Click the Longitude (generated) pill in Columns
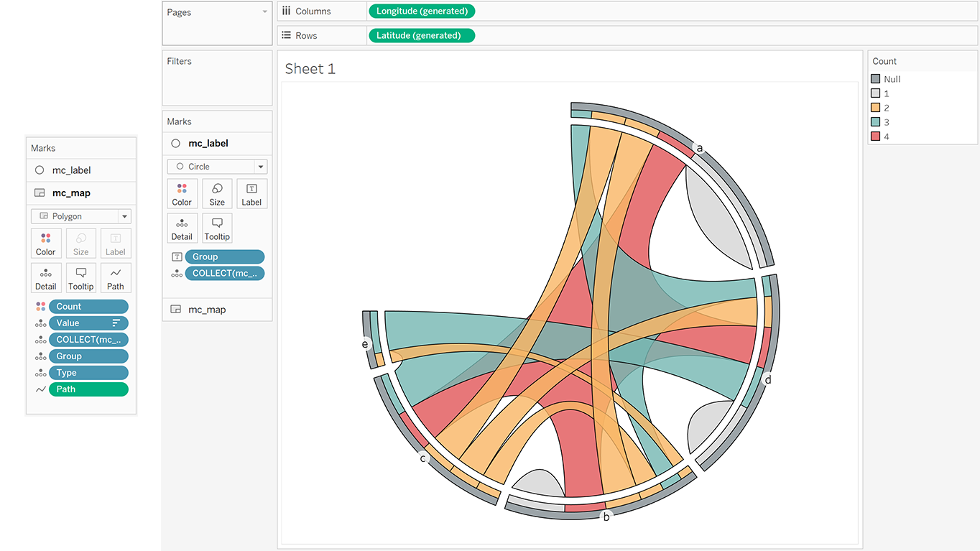The image size is (980, 551). [422, 11]
